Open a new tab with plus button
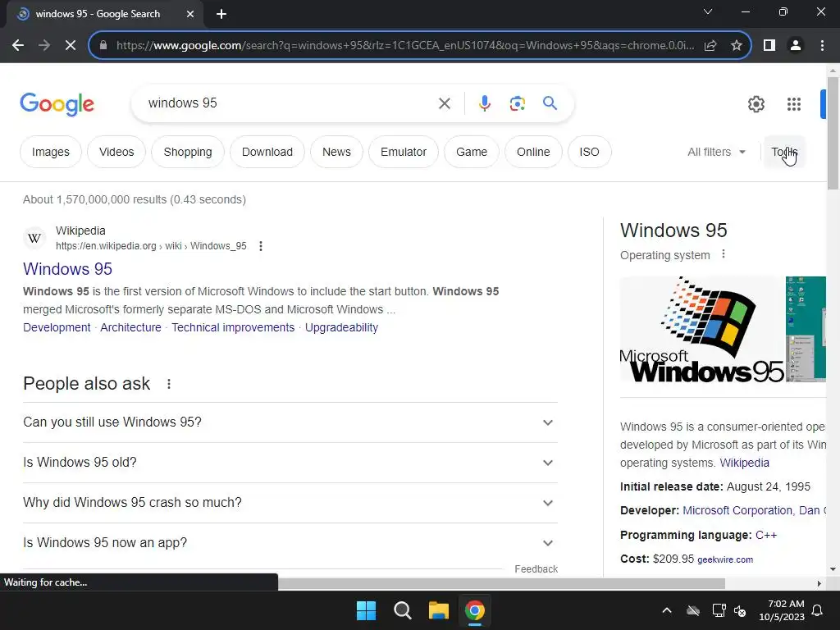Viewport: 840px width, 630px height. pyautogui.click(x=221, y=15)
